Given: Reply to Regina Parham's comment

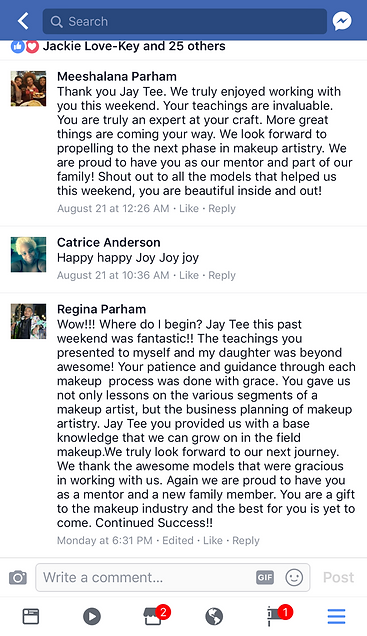Looking at the screenshot, I should 246,541.
